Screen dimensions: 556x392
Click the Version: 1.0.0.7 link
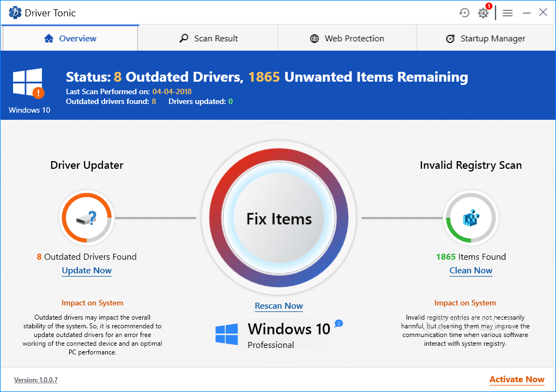click(36, 380)
